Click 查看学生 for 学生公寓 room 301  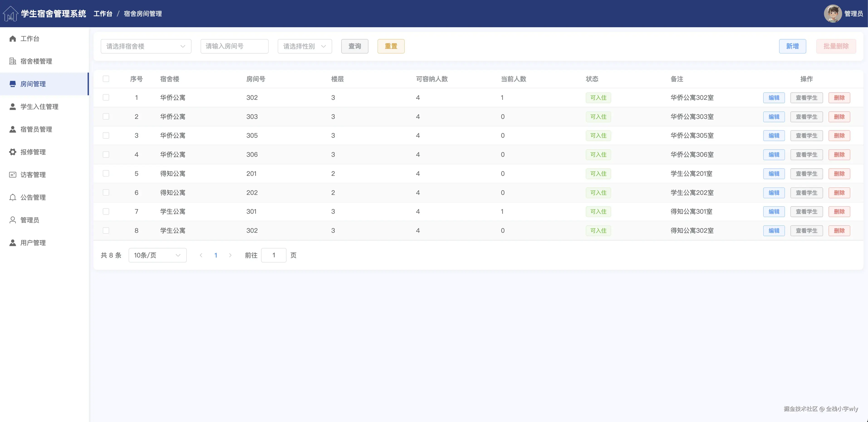tap(806, 212)
